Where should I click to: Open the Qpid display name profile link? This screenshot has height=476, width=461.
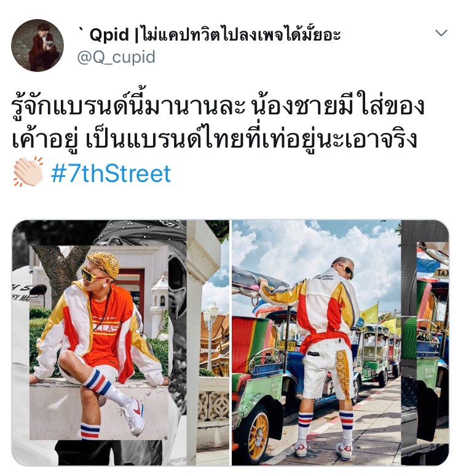coord(210,34)
